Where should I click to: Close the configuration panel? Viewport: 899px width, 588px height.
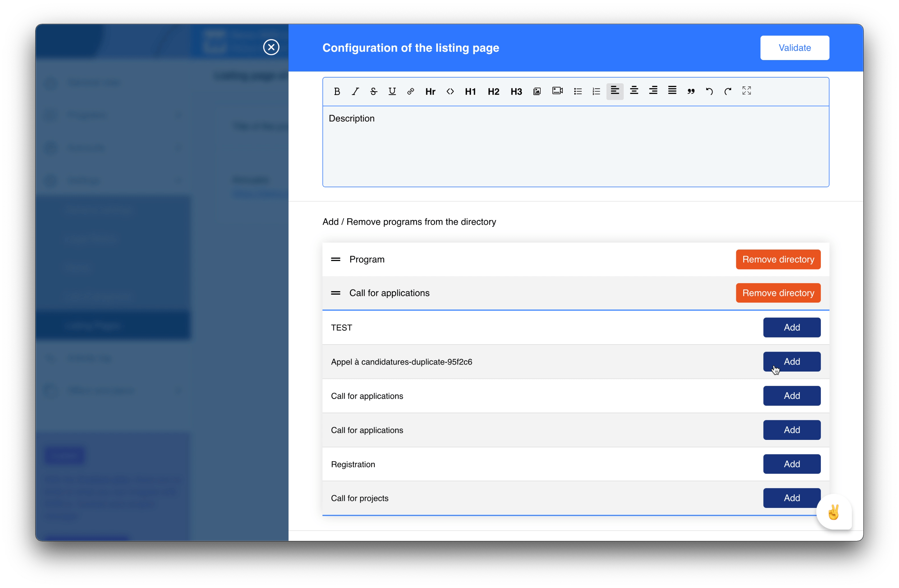271,47
